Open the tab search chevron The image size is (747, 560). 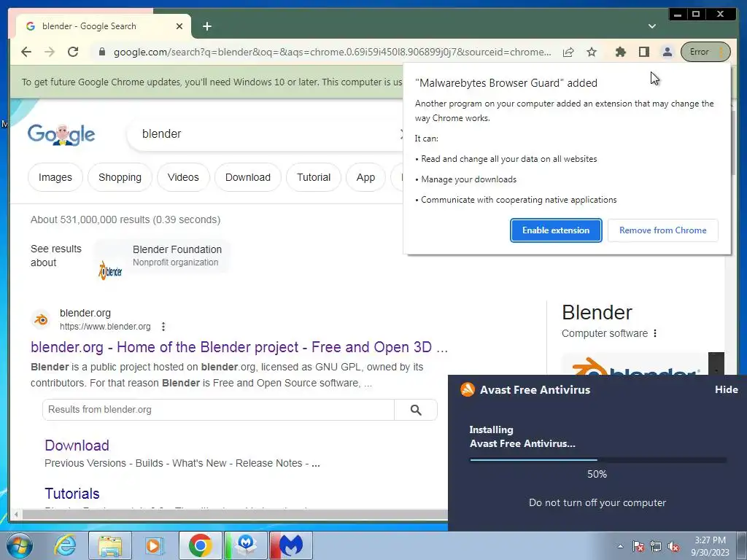point(651,26)
